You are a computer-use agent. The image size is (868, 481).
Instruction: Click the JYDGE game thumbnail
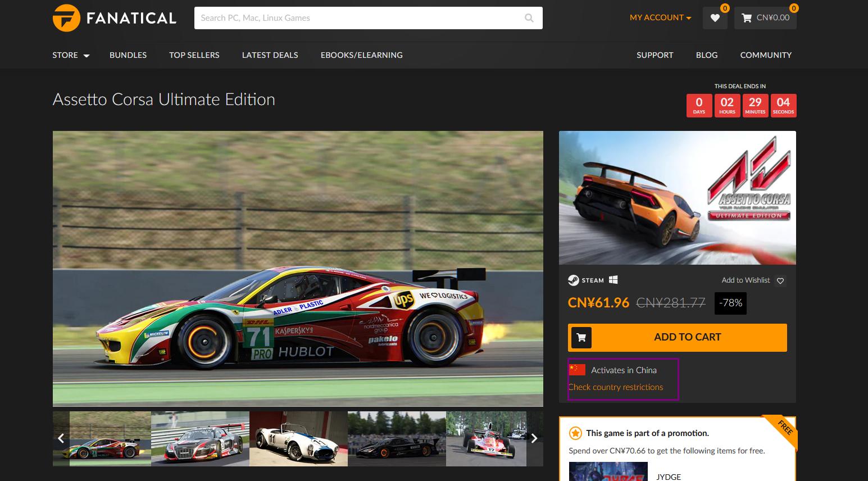(608, 471)
